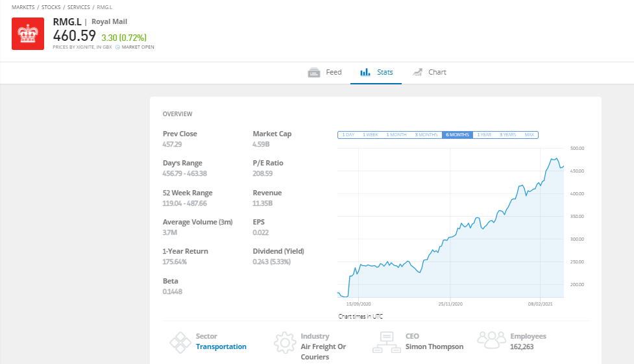This screenshot has height=364, width=634.
Task: Click the Chart tab line graph icon
Action: 417,72
